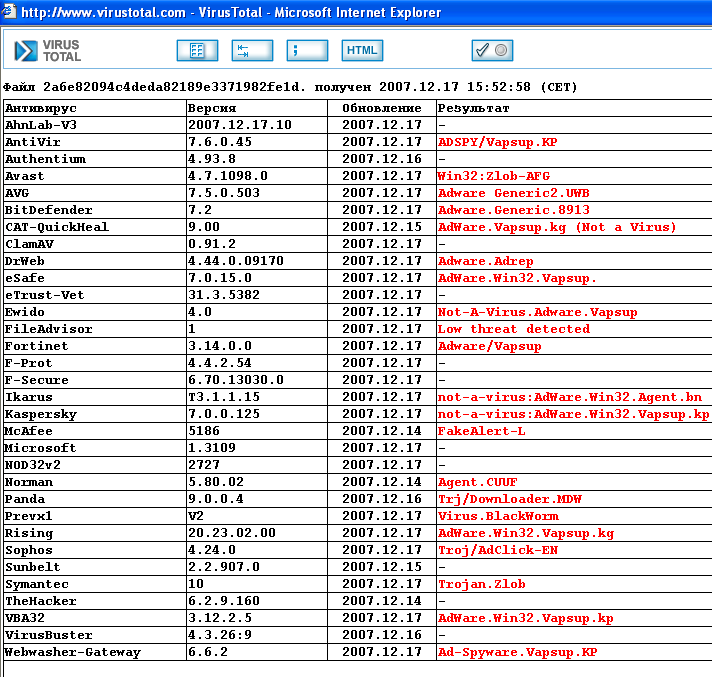Click Ewido result Not-A-Virus.Adware.Vapsup
The height and width of the screenshot is (677, 712).
pos(538,312)
